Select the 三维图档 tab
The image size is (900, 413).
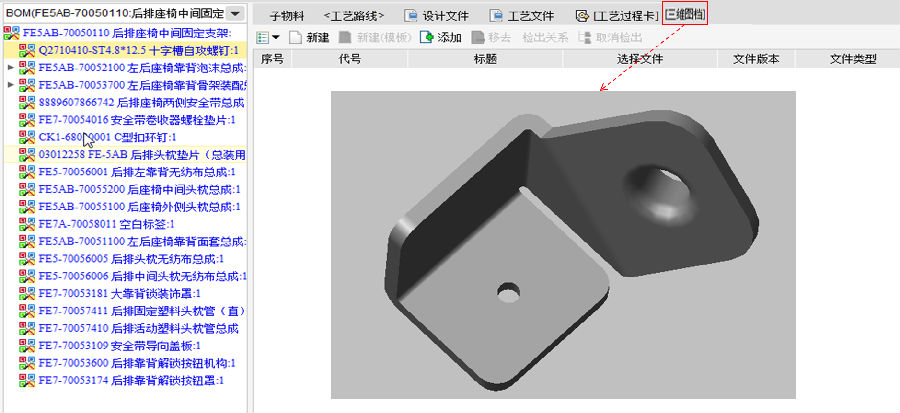pos(685,14)
